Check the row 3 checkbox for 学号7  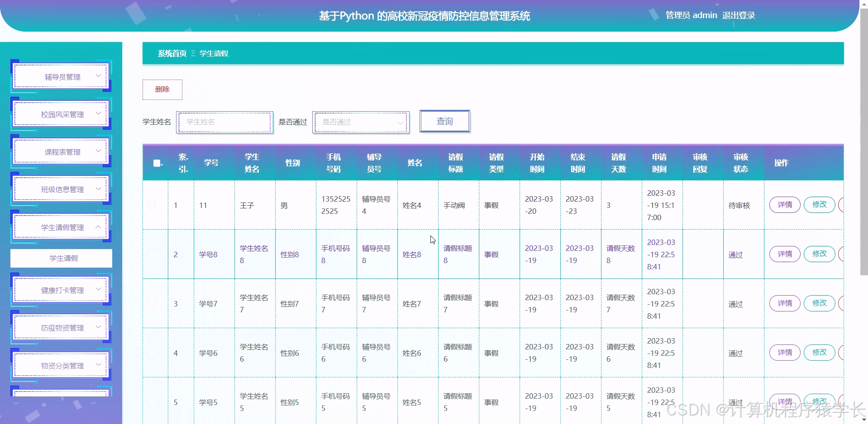click(x=152, y=304)
